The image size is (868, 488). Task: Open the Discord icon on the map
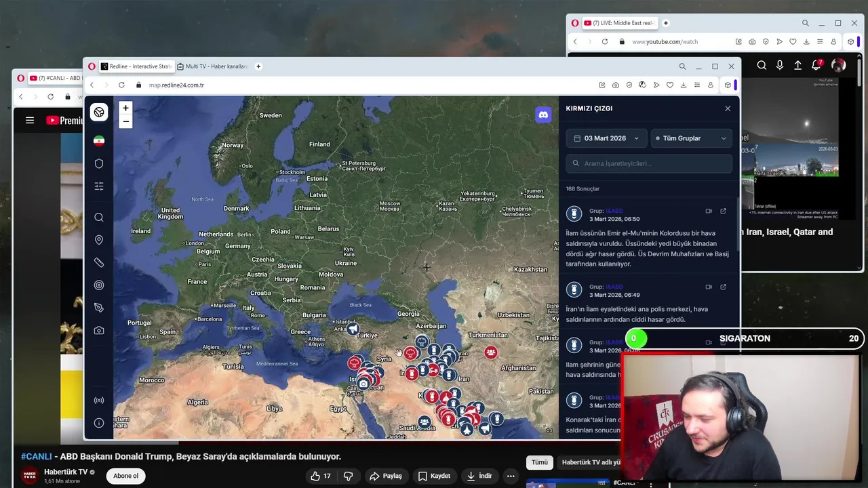[x=543, y=115]
